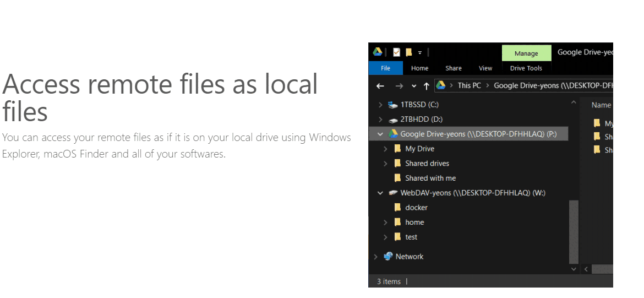Click the New Folder quick access icon
This screenshot has width=644, height=298.
[408, 52]
